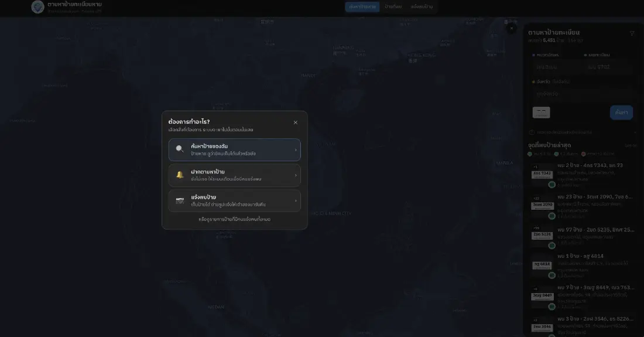Switch to ป้ายที่พบ tab in header

[393, 6]
